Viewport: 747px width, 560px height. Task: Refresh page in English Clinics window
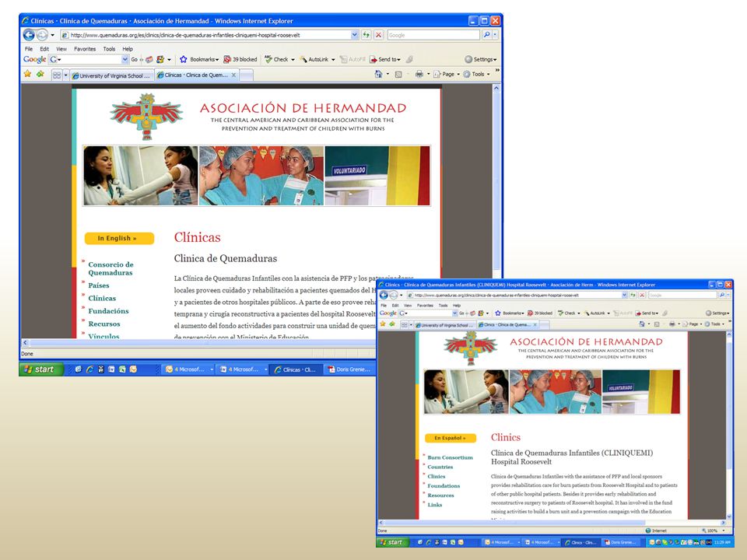click(x=633, y=296)
